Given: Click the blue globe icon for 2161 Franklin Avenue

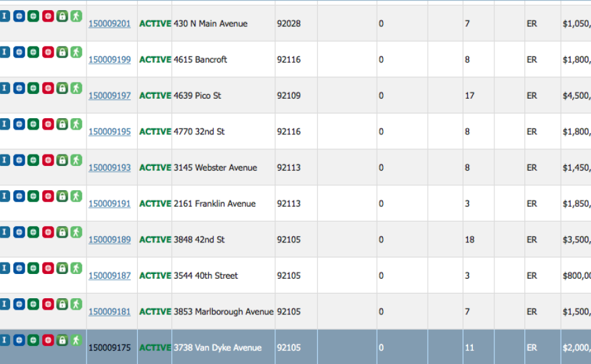Looking at the screenshot, I should [19, 196].
